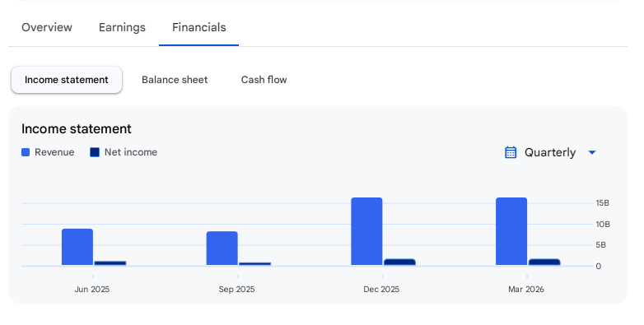This screenshot has height=325, width=644.
Task: Select the Financials tab
Action: [198, 27]
